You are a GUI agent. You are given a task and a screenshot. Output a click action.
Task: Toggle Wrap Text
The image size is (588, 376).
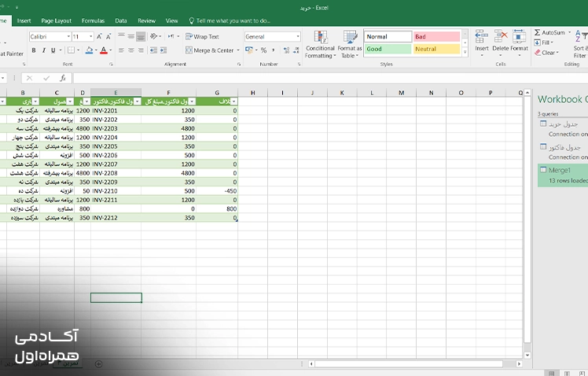click(202, 36)
